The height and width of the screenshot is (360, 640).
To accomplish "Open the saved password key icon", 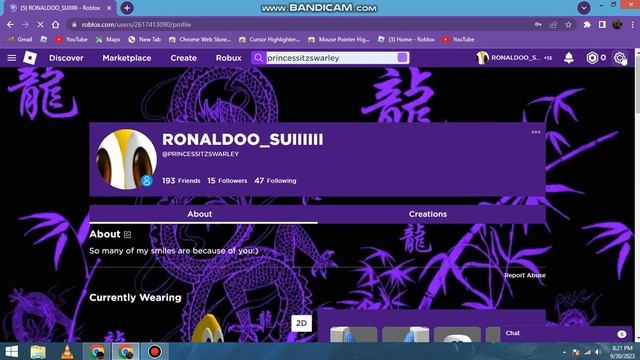I will [538, 24].
